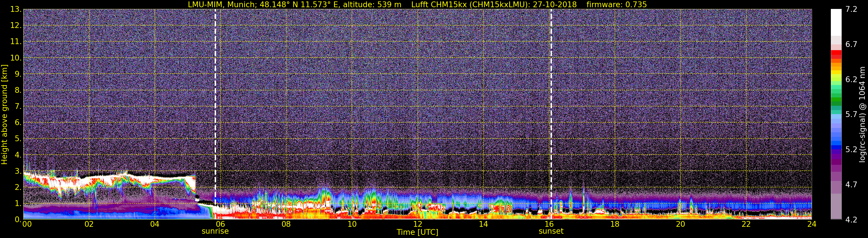Click the x-axis tick label '08'
Viewport: 868px width, 238px height.
coord(286,224)
